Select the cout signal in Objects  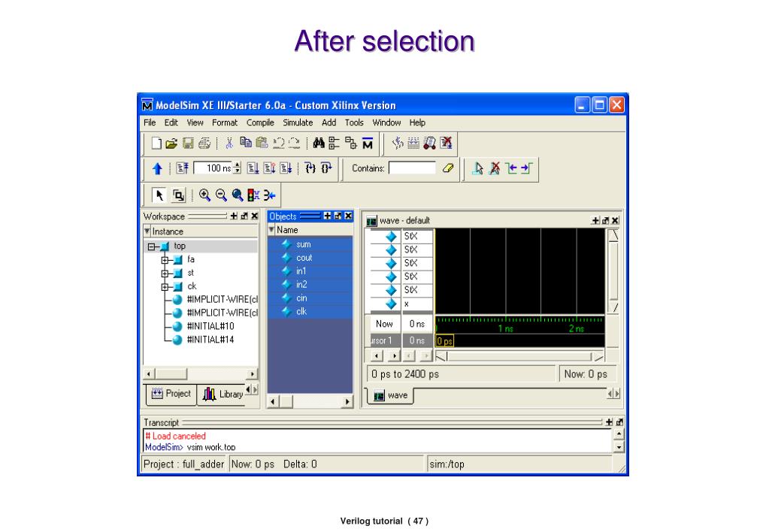(310, 258)
